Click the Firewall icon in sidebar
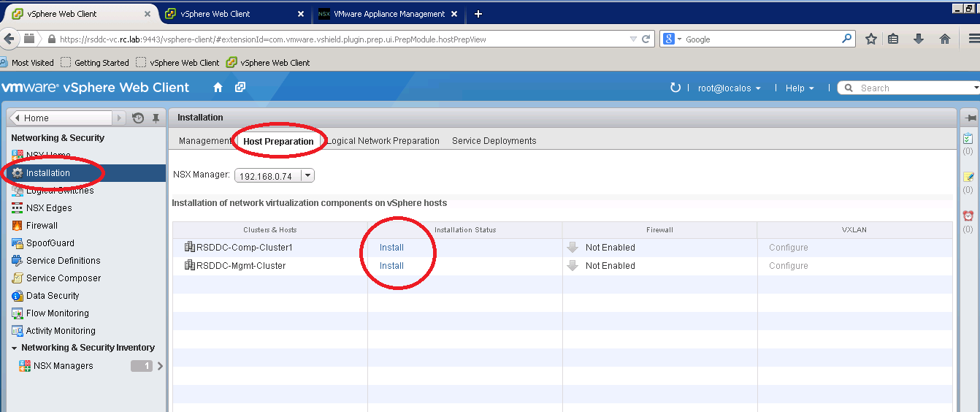 pos(18,226)
